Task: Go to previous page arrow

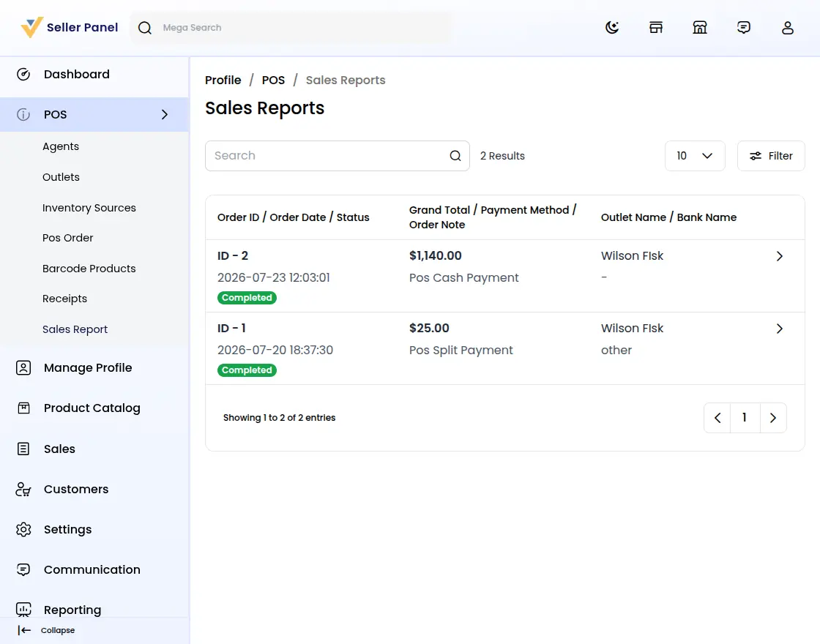Action: pyautogui.click(x=718, y=418)
